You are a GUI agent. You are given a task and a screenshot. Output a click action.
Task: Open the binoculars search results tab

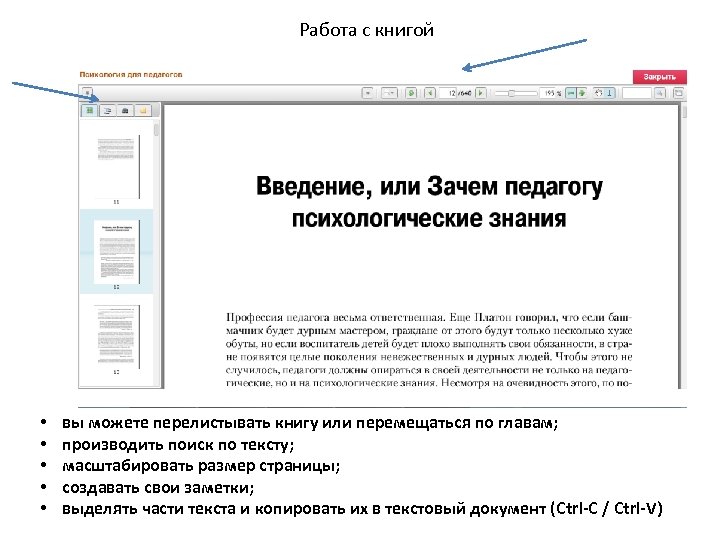[x=125, y=110]
